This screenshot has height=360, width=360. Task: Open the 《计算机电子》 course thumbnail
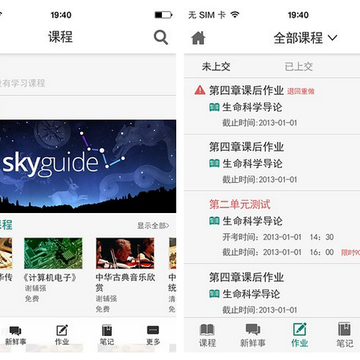(x=53, y=253)
